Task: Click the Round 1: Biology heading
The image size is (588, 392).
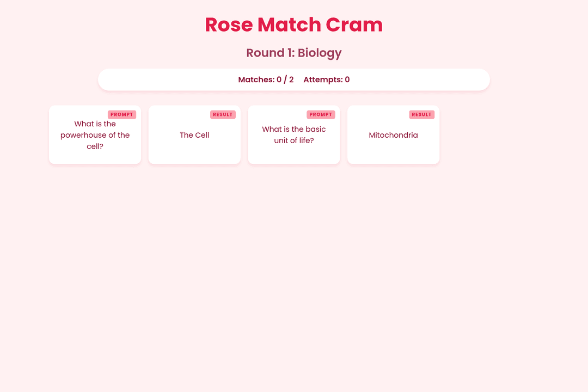Action: click(293, 53)
